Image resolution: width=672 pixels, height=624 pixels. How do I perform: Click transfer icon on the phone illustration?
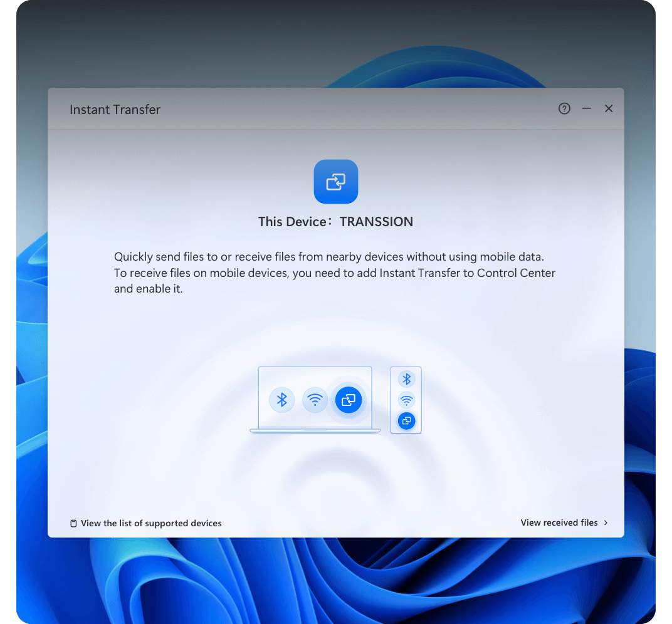406,421
